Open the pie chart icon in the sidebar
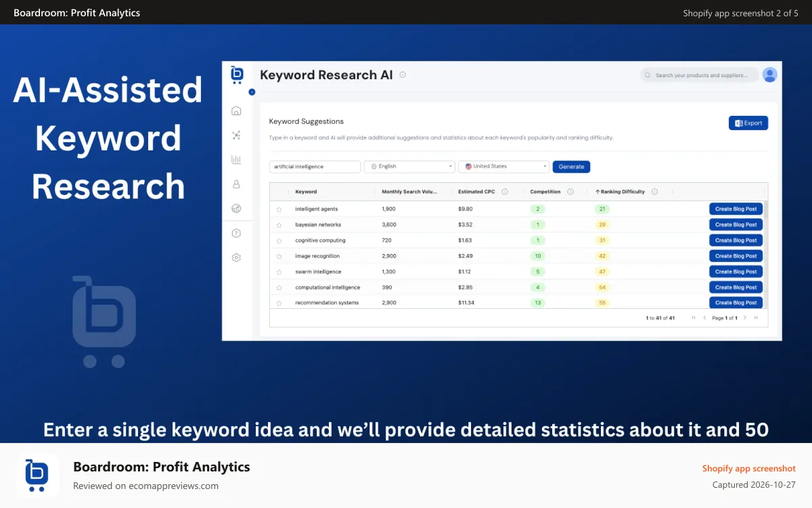Image resolution: width=812 pixels, height=508 pixels. 236,208
